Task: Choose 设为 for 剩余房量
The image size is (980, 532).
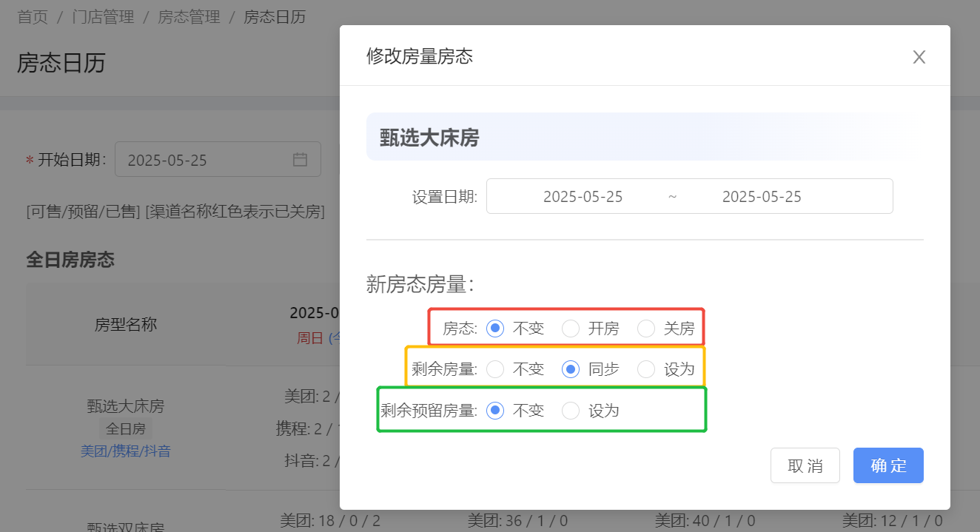Action: (646, 368)
